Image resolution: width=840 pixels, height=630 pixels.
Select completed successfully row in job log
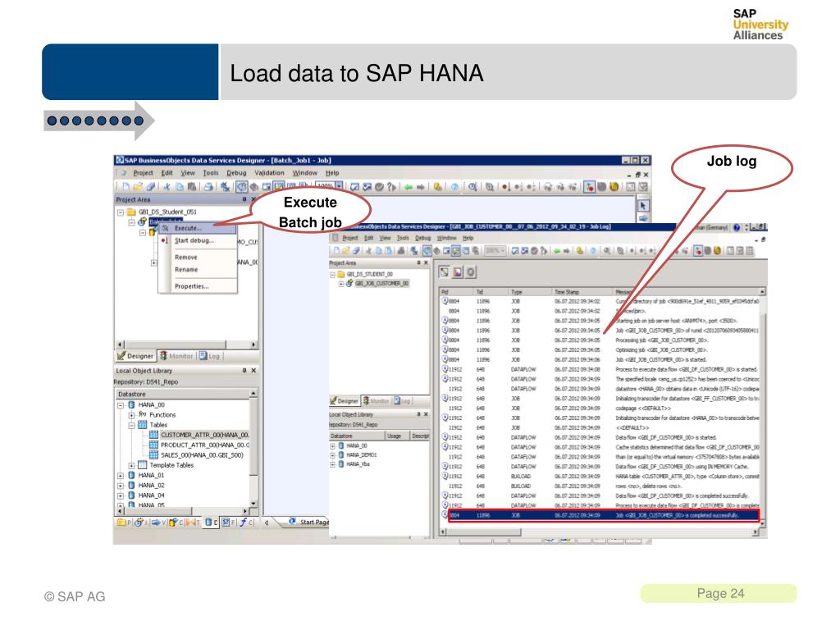[x=604, y=515]
